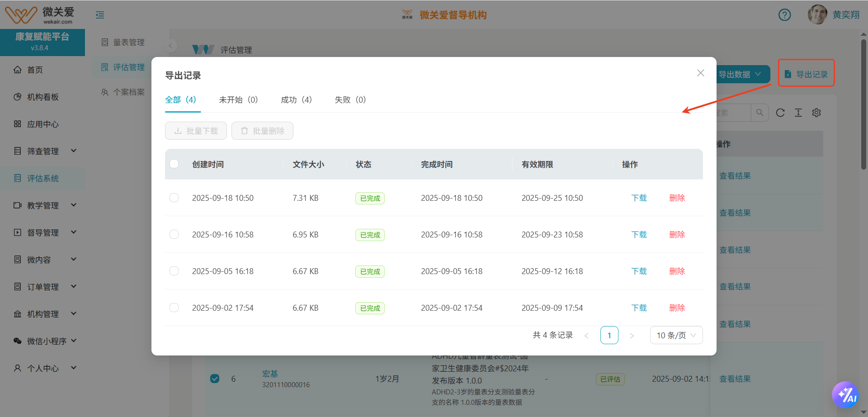Click the row height density icon
The image size is (868, 417).
798,113
